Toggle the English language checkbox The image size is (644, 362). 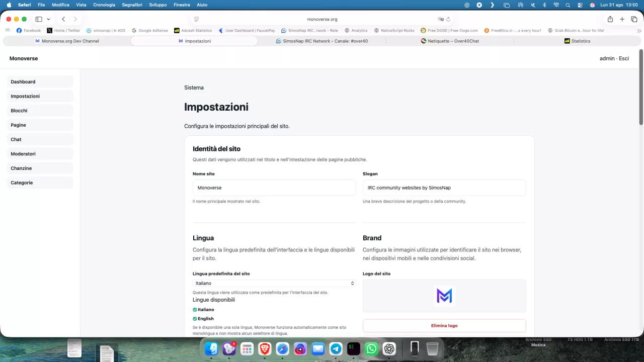click(195, 319)
